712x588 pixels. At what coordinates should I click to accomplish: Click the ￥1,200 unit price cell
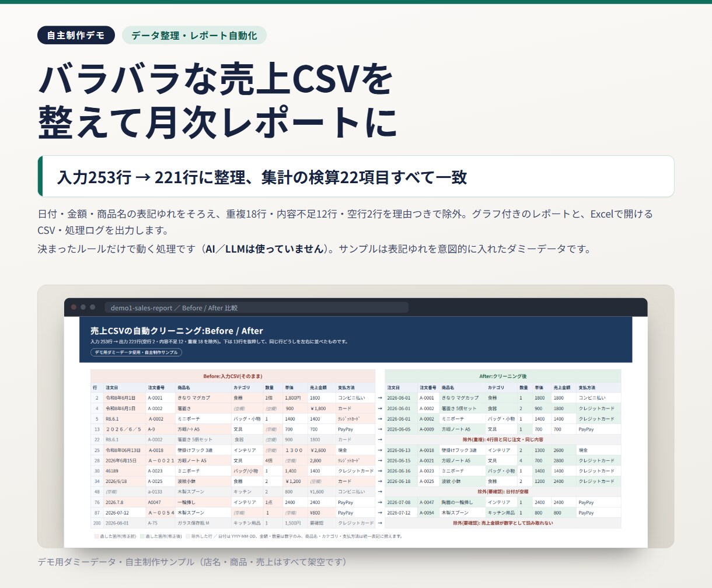[295, 481]
